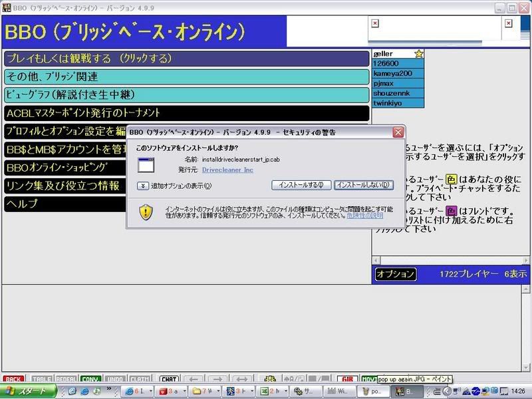Click the system clock showing 14:26

point(518,391)
